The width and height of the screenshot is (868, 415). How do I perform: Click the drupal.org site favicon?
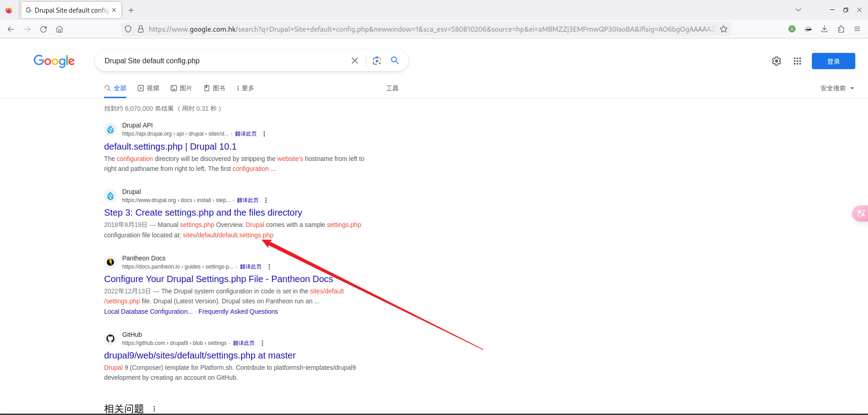point(110,196)
